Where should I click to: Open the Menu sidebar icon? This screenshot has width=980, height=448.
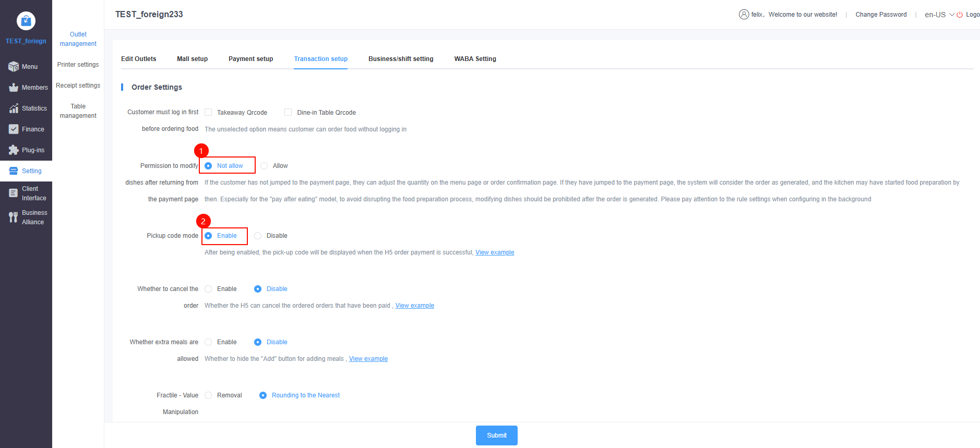click(14, 67)
